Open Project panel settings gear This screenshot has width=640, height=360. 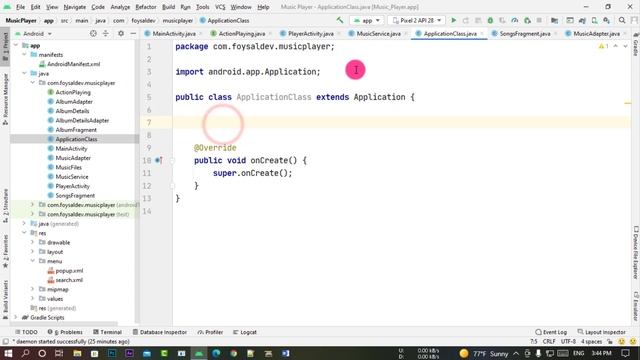pos(121,33)
